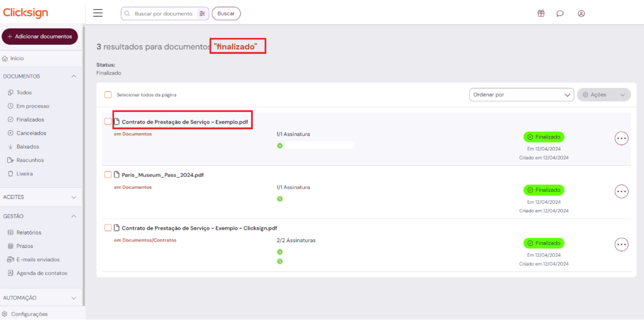Image resolution: width=644 pixels, height=320 pixels.
Task: Click the Clicksign logo
Action: point(26,12)
